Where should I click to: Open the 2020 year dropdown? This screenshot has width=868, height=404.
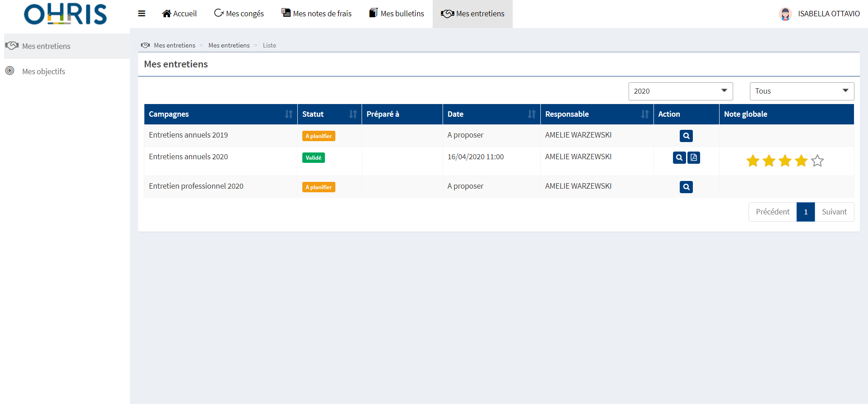point(680,91)
